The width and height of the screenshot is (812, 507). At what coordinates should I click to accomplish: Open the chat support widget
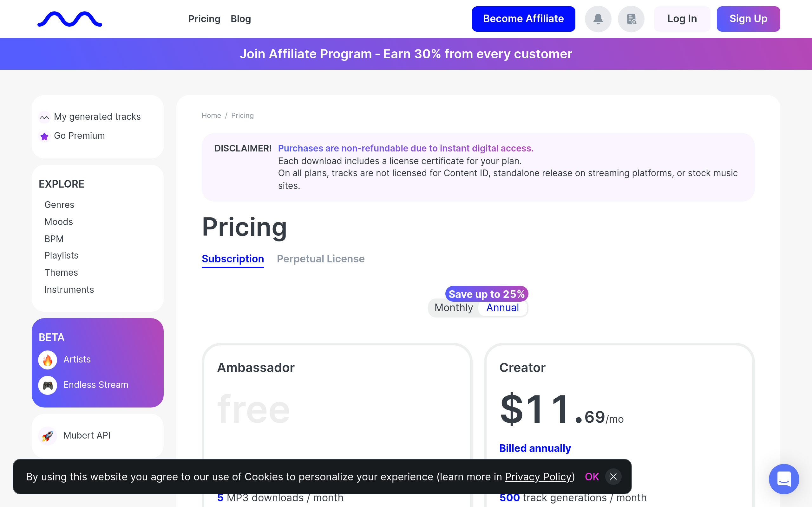coord(783,478)
